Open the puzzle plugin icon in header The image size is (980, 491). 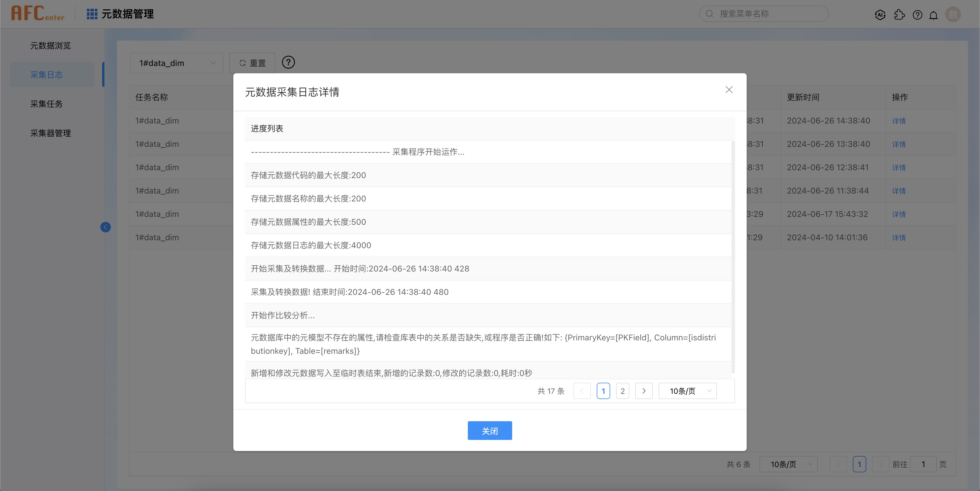(899, 15)
